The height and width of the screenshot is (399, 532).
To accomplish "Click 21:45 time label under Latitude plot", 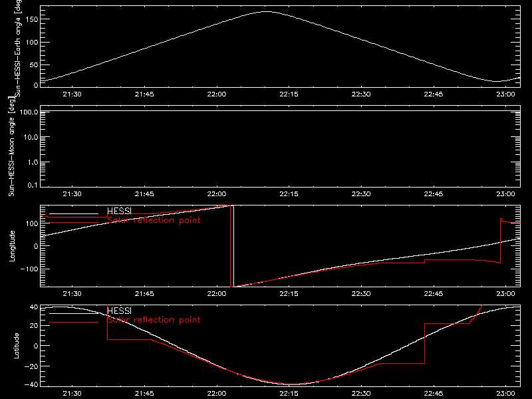I will [x=144, y=394].
